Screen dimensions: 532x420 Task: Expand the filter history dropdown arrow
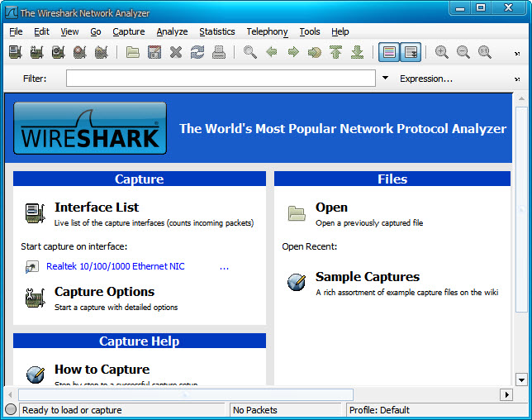385,79
